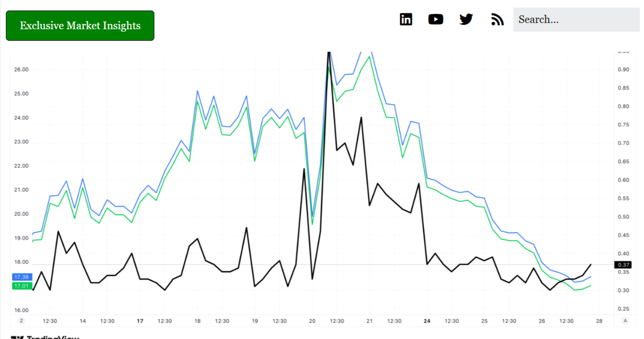Screen dimensions: 644x339
Task: Select the bold 24 date marker
Action: (x=427, y=321)
